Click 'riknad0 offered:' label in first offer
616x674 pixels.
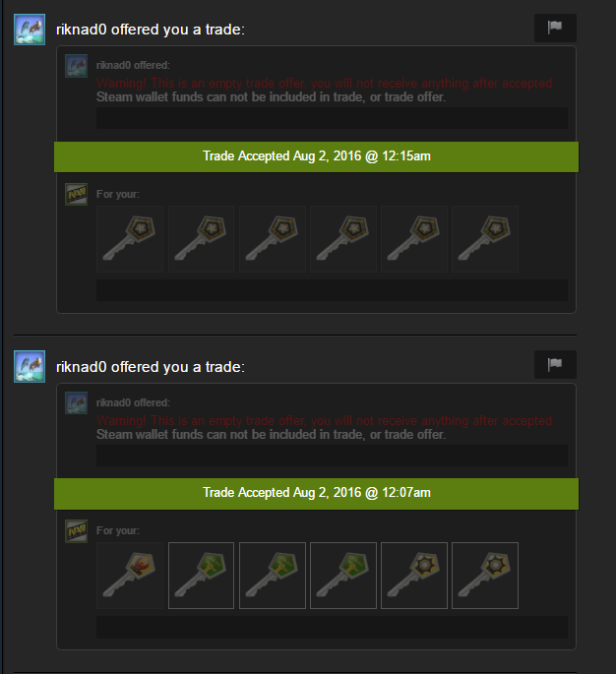tap(133, 65)
